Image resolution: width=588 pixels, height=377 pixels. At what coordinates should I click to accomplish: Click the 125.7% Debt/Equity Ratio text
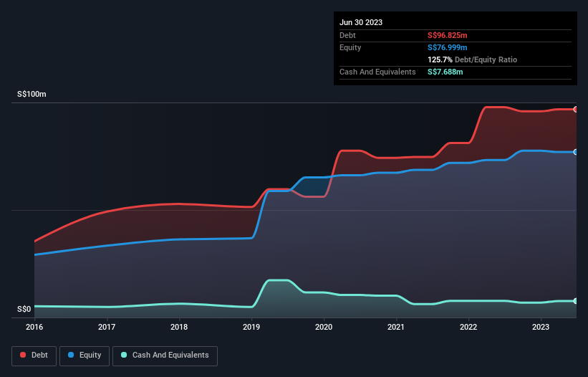point(472,59)
